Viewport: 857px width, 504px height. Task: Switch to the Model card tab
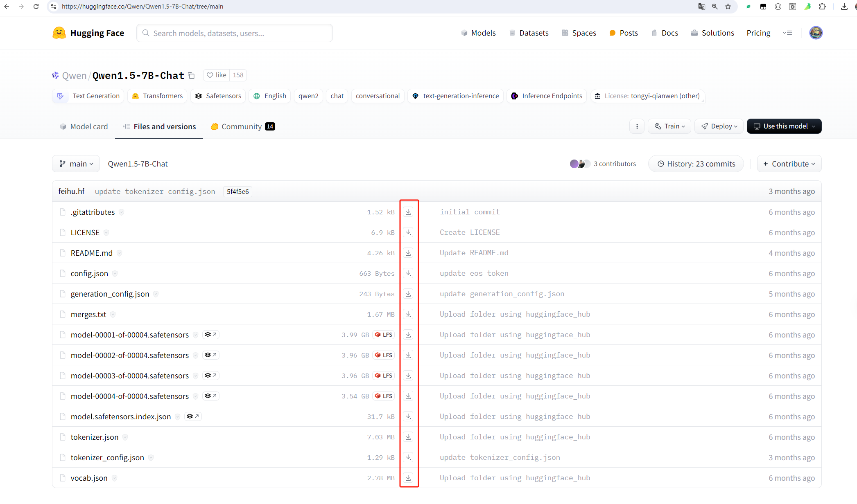click(x=84, y=127)
